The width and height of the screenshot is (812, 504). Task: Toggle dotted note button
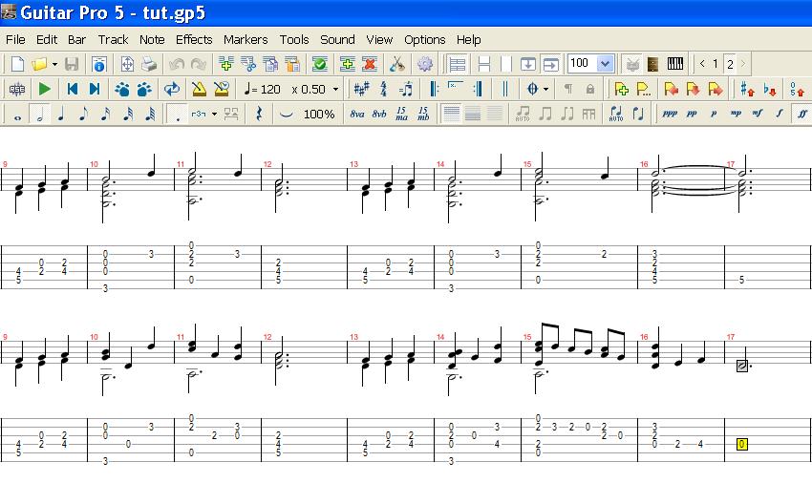tap(177, 114)
